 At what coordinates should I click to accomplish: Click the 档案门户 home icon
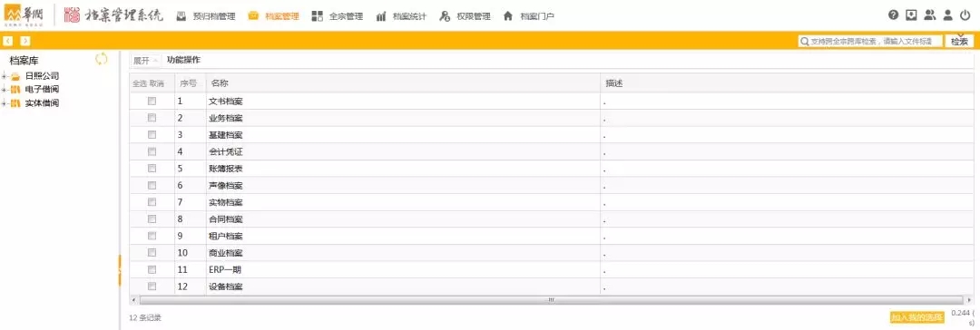coord(508,16)
